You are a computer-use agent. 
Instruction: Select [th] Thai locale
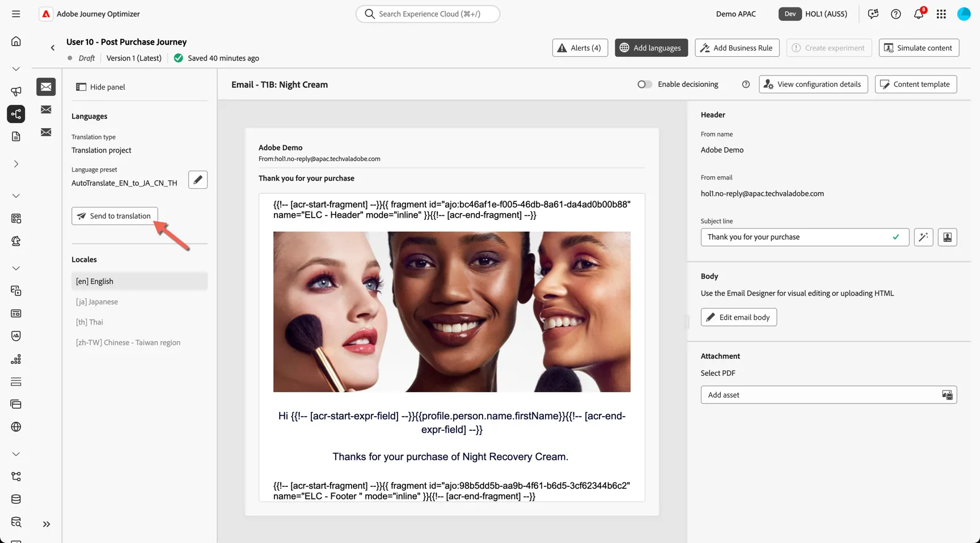tap(140, 322)
